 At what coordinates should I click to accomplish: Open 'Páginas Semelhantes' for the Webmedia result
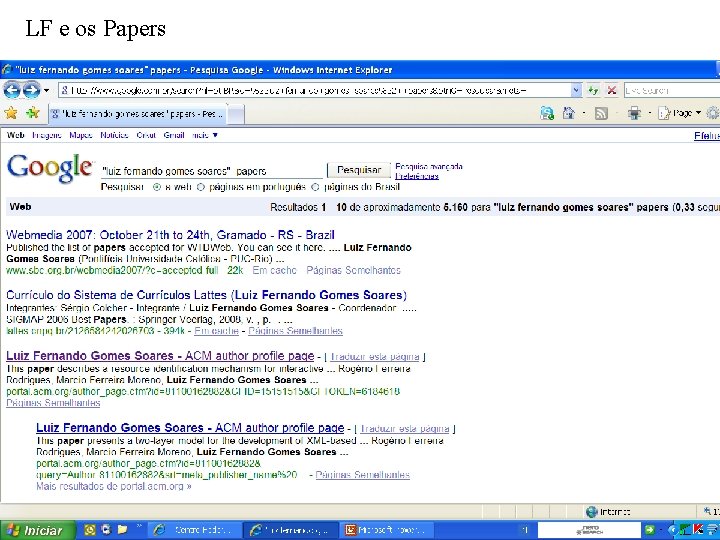pos(354,270)
